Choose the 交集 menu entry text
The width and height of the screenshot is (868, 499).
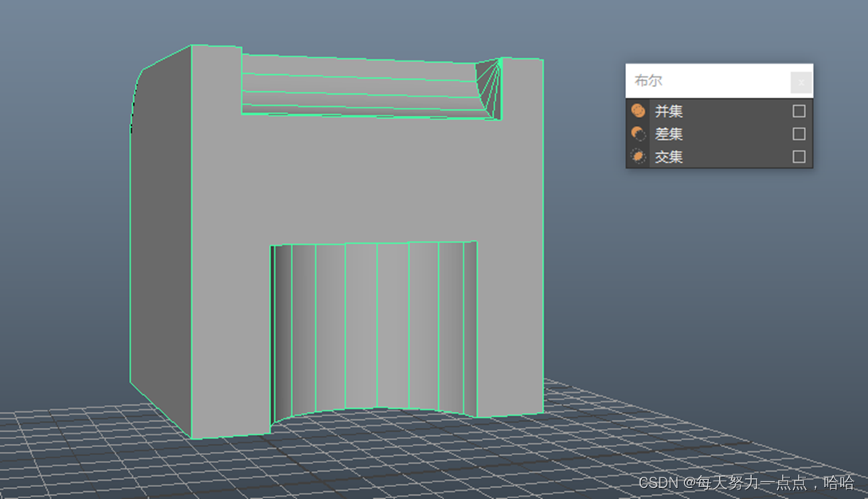tap(669, 158)
